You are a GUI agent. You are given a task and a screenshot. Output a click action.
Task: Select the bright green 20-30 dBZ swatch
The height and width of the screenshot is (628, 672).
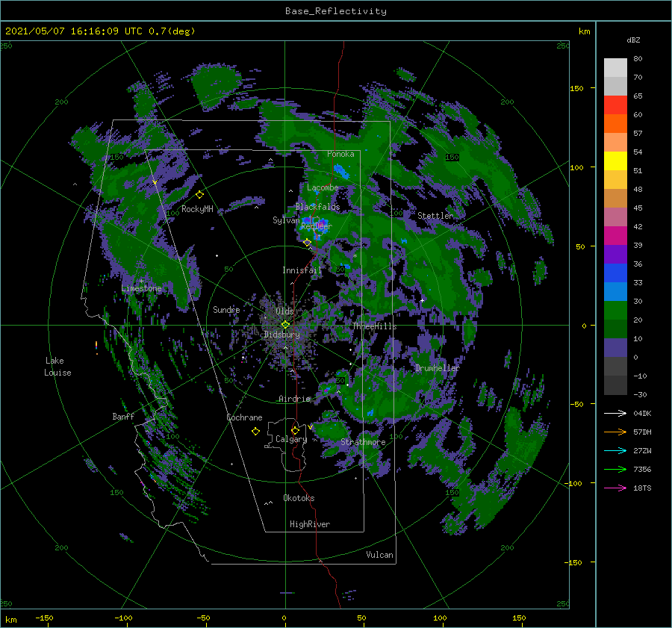tap(615, 311)
